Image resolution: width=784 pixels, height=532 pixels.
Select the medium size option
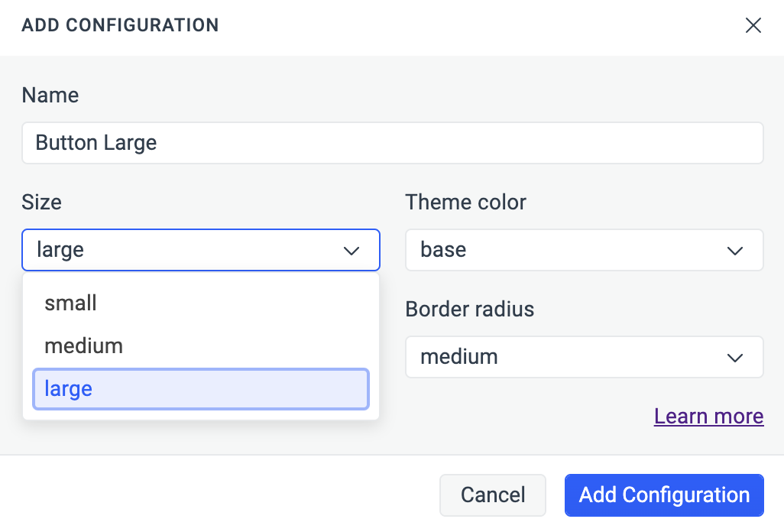84,345
